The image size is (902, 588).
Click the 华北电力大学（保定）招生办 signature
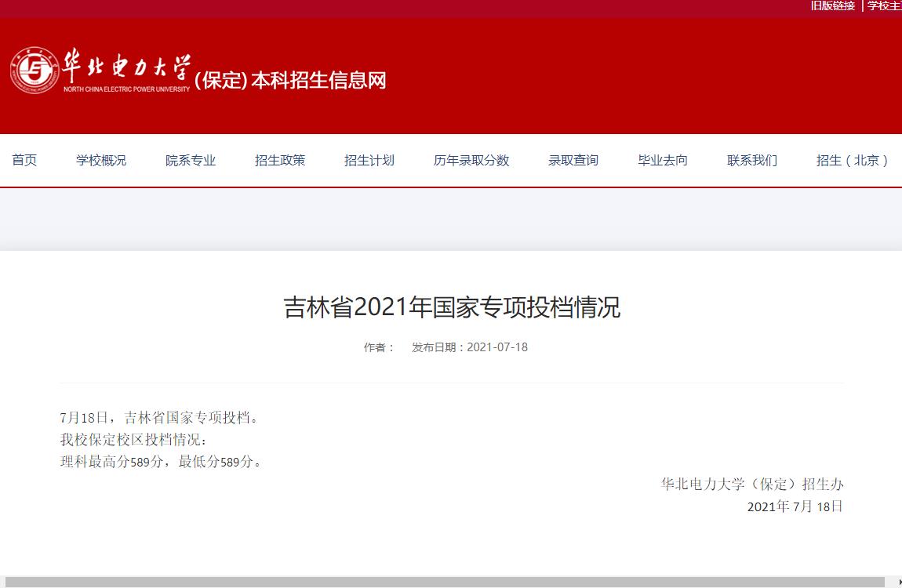pyautogui.click(x=752, y=484)
